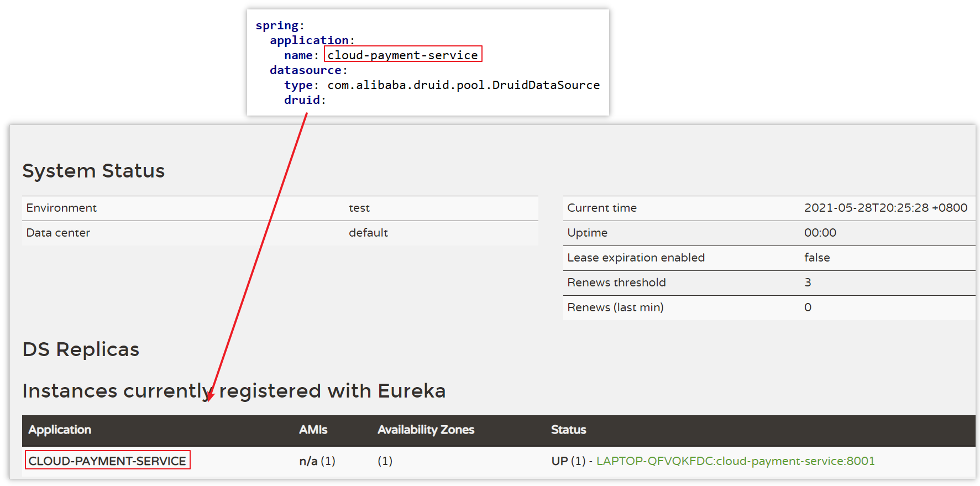The width and height of the screenshot is (980, 486).
Task: Click the application: key in YAML
Action: (312, 40)
